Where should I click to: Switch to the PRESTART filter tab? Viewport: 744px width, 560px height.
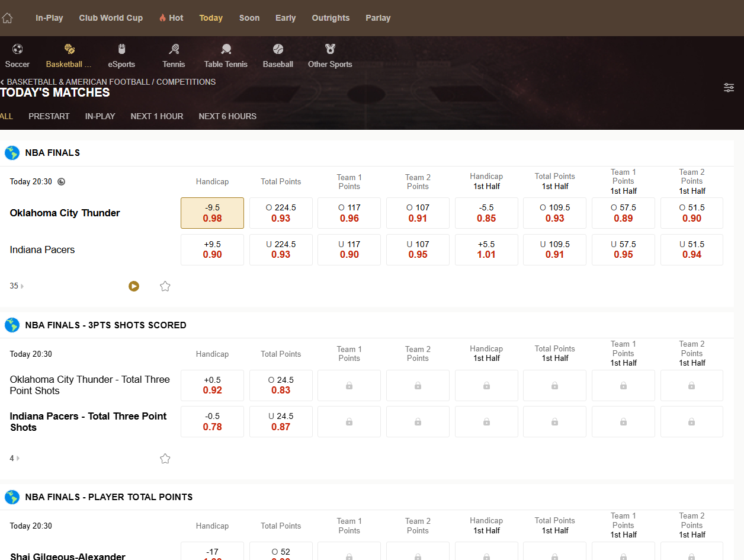tap(49, 116)
